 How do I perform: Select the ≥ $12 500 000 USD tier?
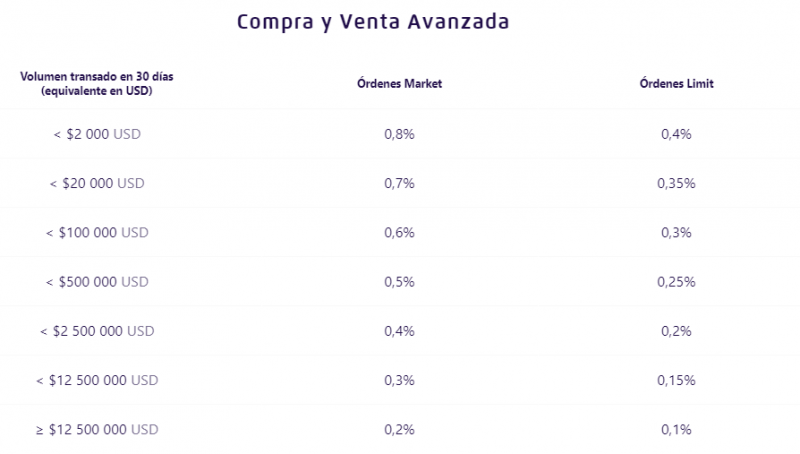tap(97, 430)
